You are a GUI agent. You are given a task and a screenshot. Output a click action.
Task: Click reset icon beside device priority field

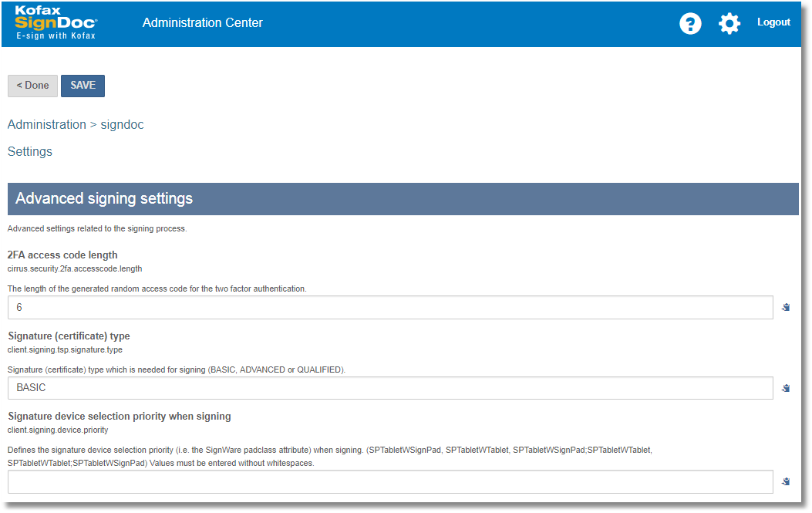click(x=786, y=481)
